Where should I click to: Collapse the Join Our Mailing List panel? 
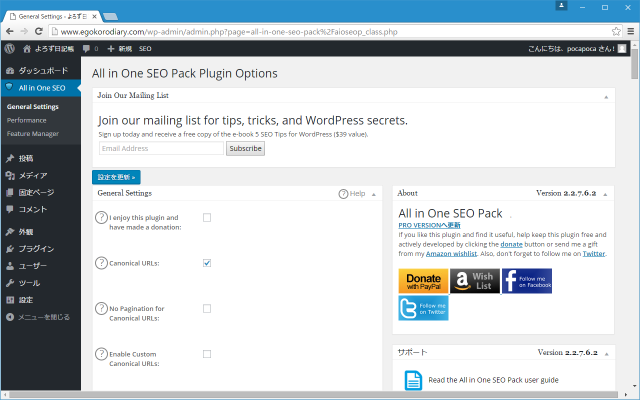609,97
